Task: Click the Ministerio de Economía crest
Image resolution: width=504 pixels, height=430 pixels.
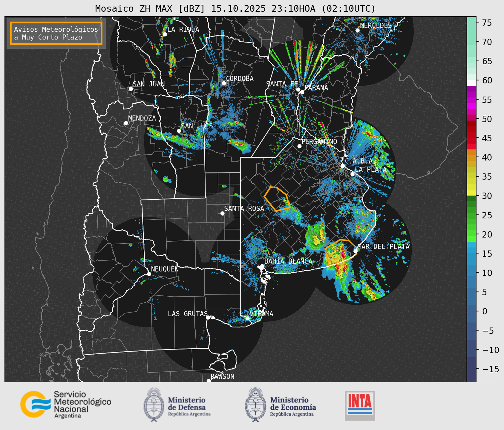Action: [255, 404]
